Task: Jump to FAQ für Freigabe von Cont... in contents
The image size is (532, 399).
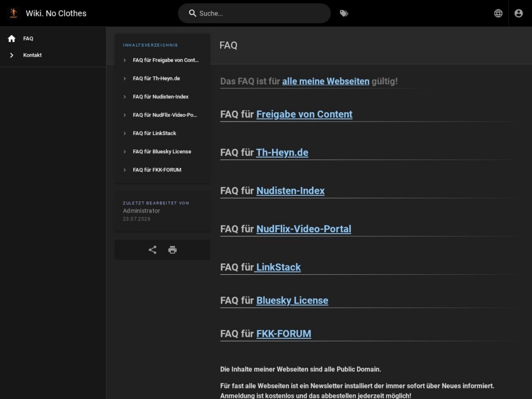Action: tap(166, 60)
